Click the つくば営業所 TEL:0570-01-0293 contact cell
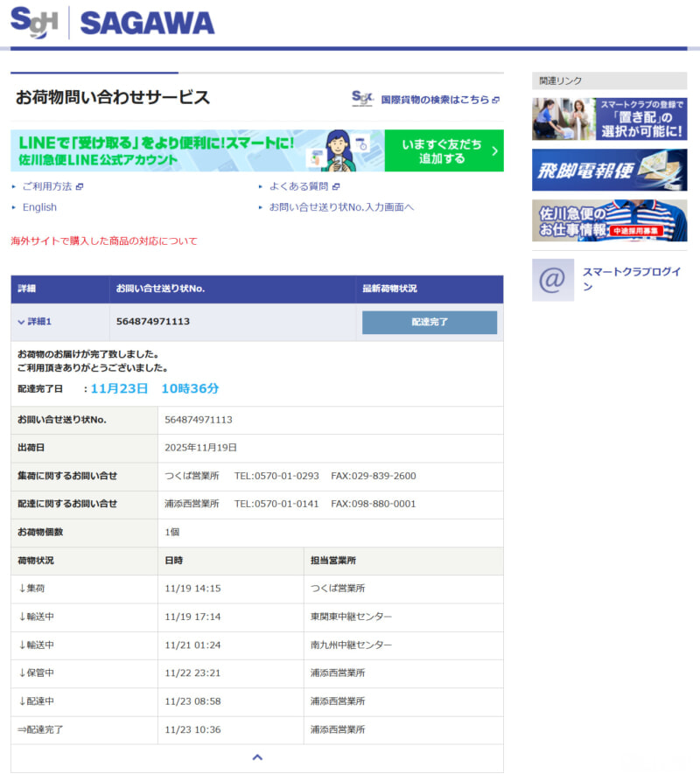 coord(331,476)
